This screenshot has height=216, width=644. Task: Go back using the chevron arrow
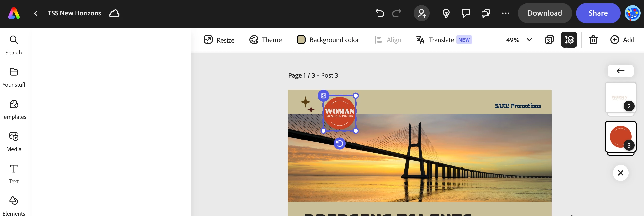tap(36, 13)
